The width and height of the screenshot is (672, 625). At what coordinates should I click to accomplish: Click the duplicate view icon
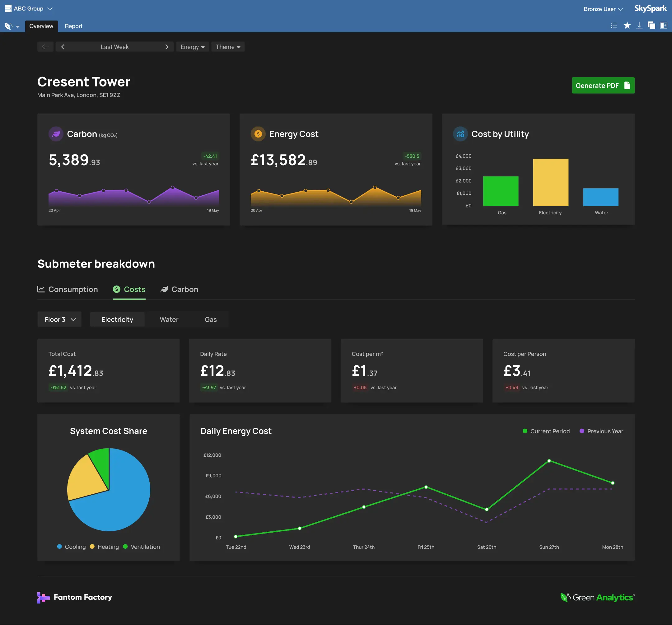pos(651,25)
